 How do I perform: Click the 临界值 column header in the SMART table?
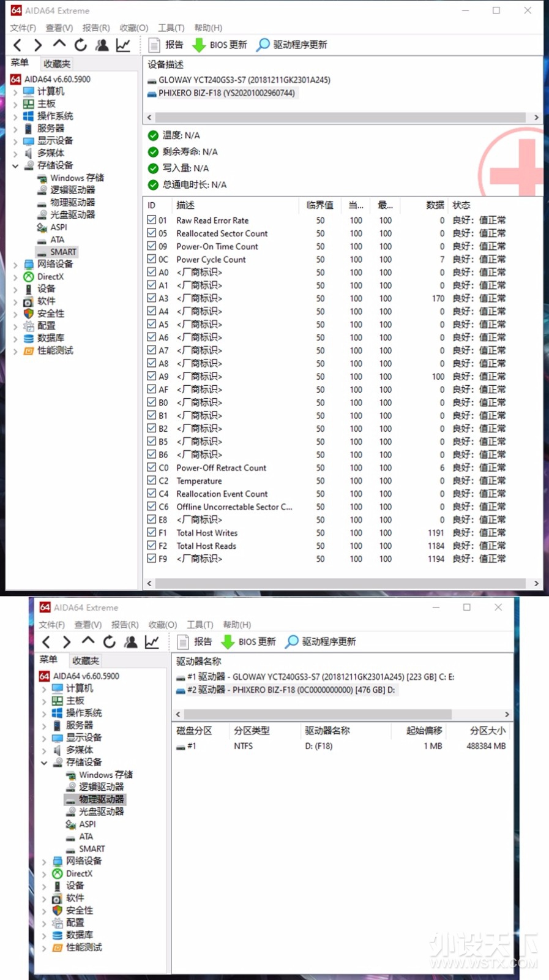point(320,205)
